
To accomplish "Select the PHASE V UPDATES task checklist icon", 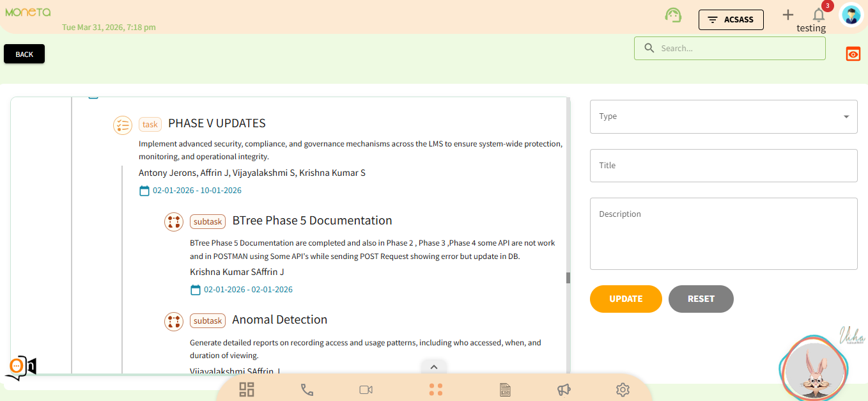I will tap(122, 125).
